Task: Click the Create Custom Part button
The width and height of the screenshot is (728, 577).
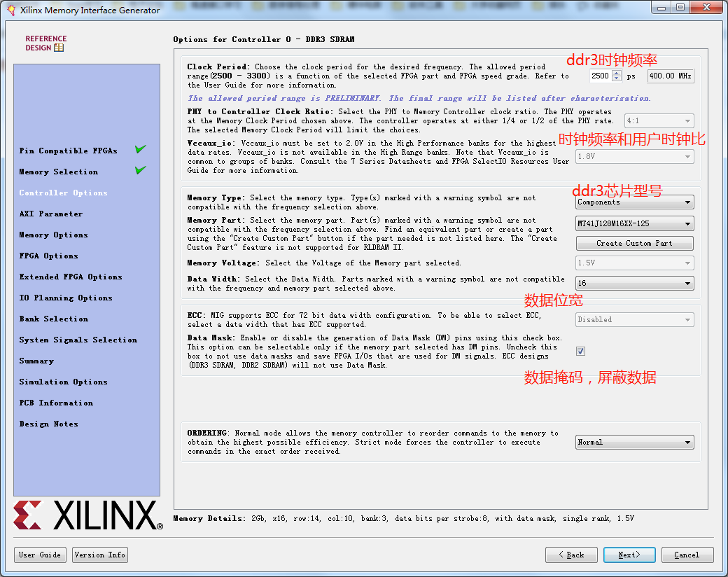Action: pos(633,244)
